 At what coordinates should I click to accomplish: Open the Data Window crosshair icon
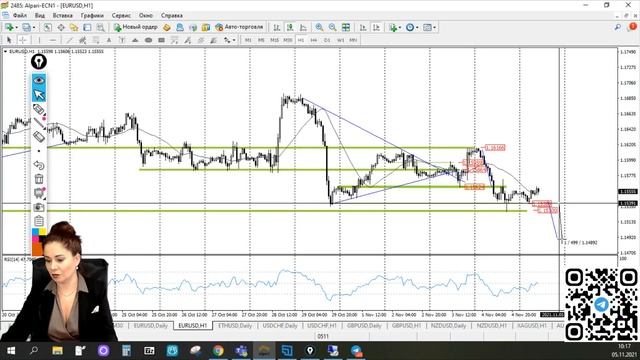[x=61, y=27]
